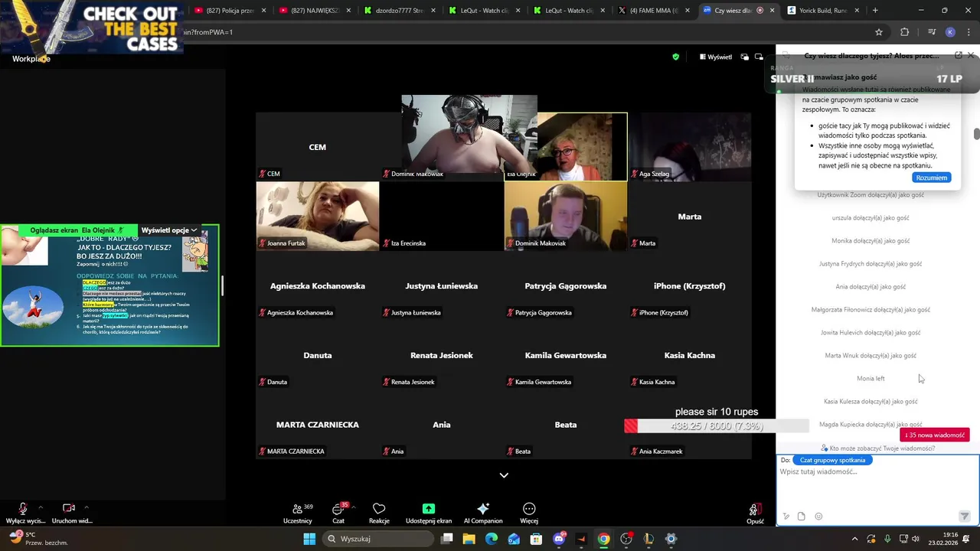Switch to Policja YouTube browser tab

[230, 11]
